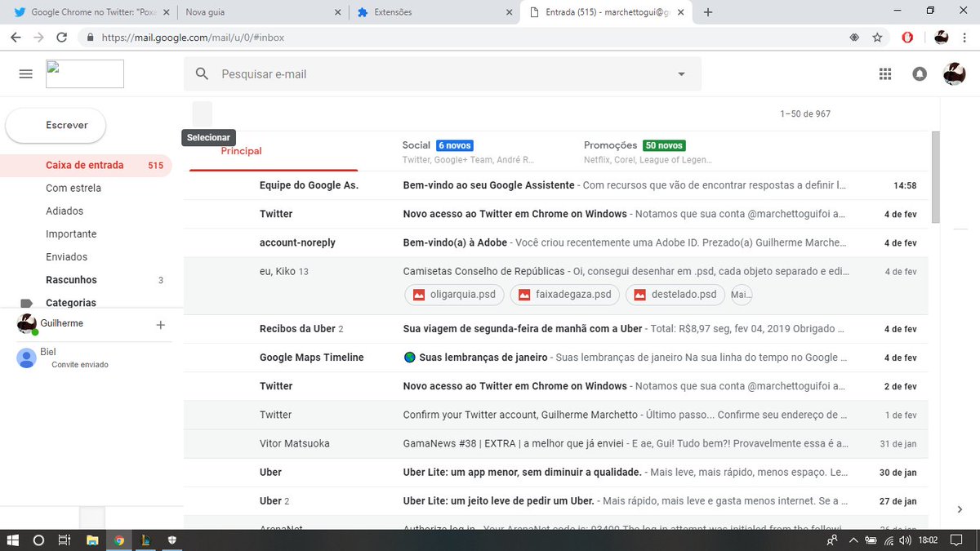Open new browser tab with plus
The height and width of the screenshot is (551, 980).
pyautogui.click(x=708, y=12)
